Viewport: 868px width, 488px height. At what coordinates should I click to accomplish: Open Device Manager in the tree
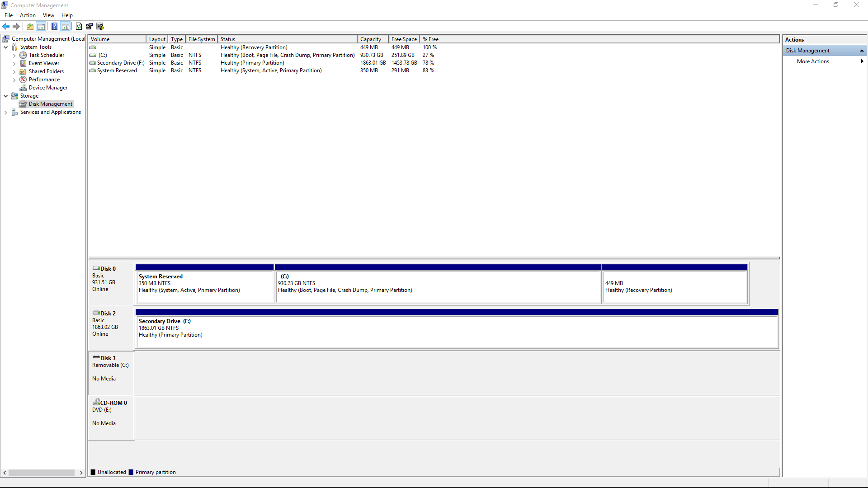[48, 88]
